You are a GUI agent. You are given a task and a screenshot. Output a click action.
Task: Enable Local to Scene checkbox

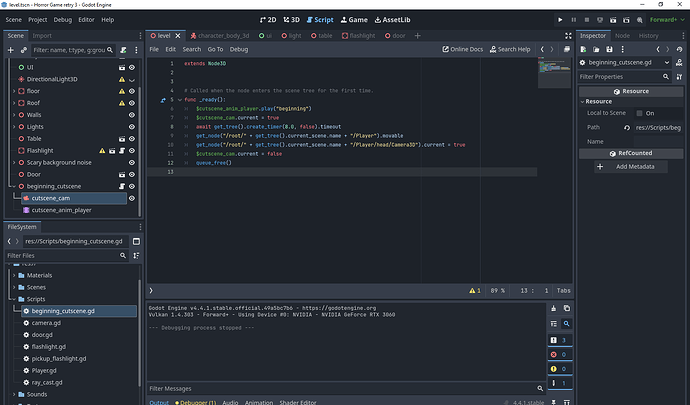pos(639,113)
